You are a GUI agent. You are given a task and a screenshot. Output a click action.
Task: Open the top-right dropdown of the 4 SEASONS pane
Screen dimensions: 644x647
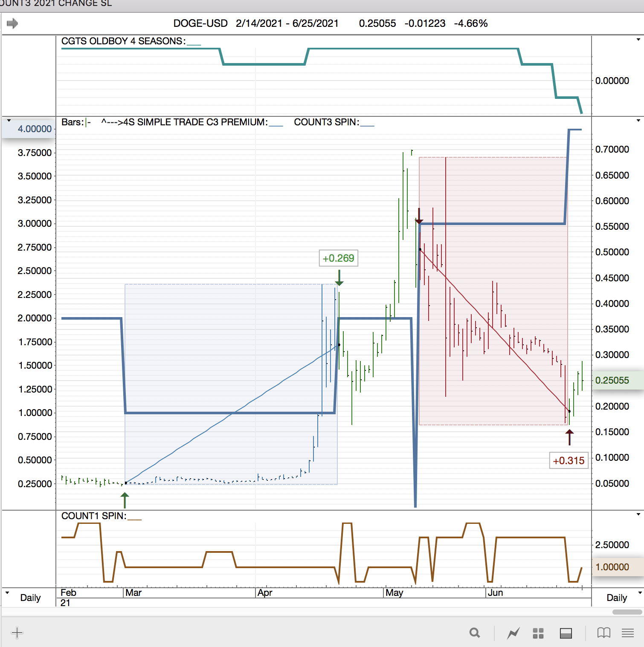click(638, 40)
